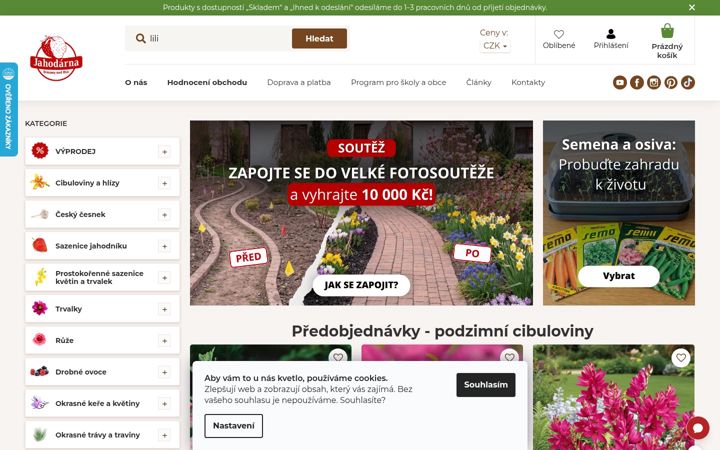Open the chat bubble widget
This screenshot has height=450, width=720.
pyautogui.click(x=698, y=428)
